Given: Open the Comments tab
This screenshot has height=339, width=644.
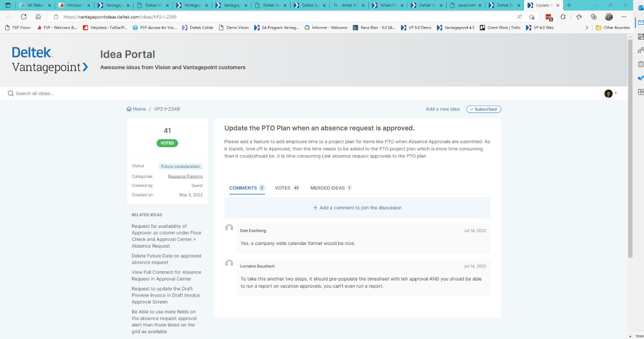Looking at the screenshot, I should pyautogui.click(x=247, y=188).
